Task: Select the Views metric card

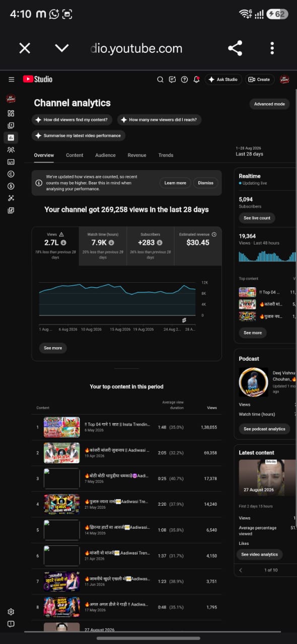Action: coord(55,246)
